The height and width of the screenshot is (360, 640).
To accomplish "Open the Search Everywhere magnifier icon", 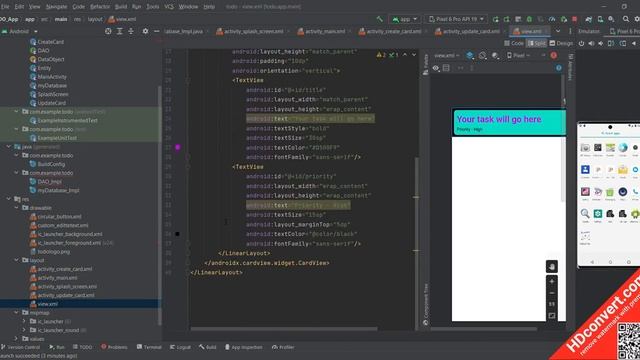I will pyautogui.click(x=626, y=19).
